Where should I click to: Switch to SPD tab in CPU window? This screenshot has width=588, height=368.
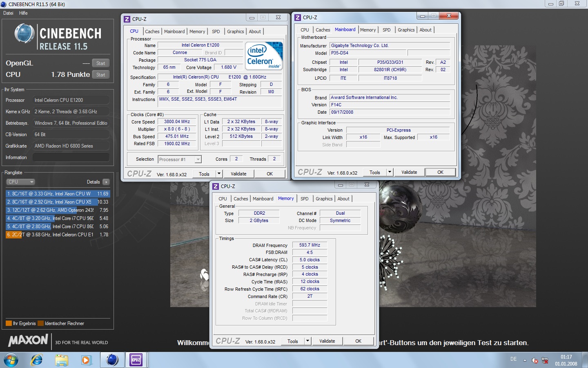click(x=216, y=31)
